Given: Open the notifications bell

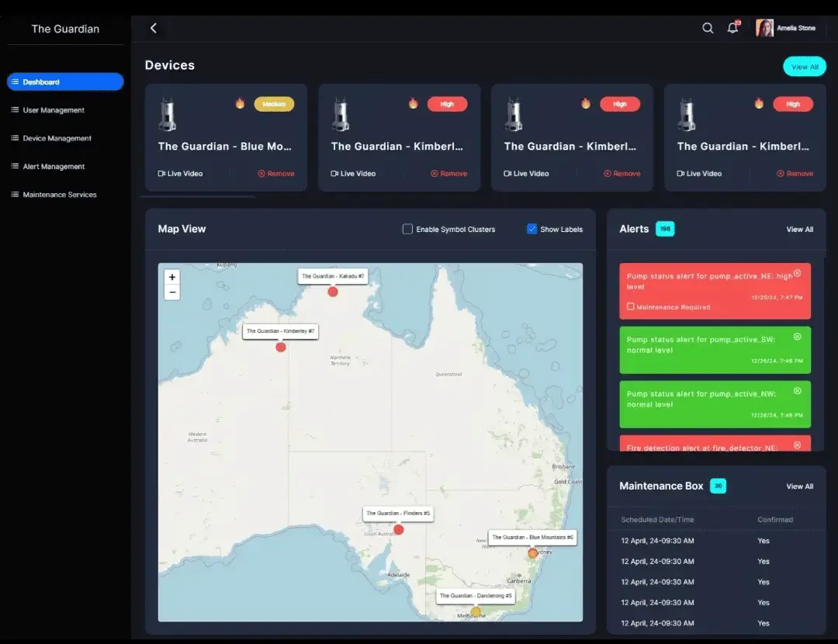Looking at the screenshot, I should (x=732, y=28).
